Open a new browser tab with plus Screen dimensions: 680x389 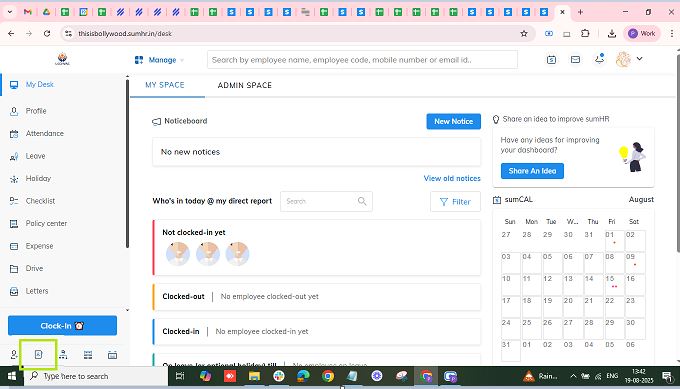click(x=580, y=12)
